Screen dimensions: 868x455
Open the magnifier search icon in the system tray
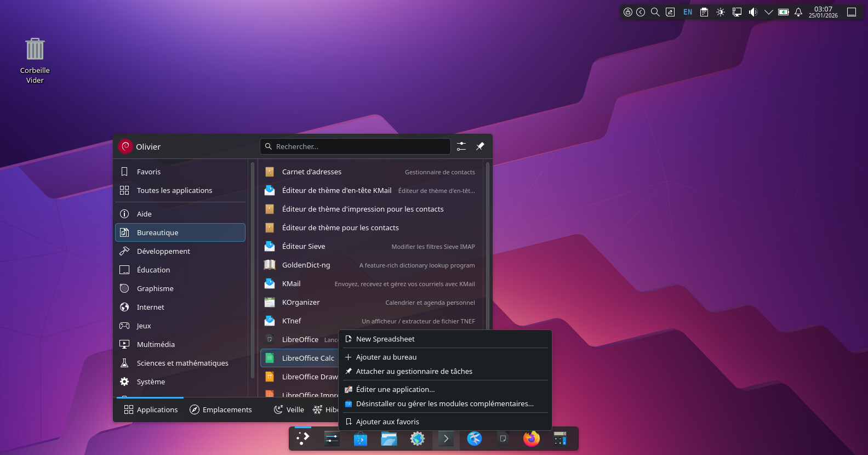pyautogui.click(x=655, y=12)
